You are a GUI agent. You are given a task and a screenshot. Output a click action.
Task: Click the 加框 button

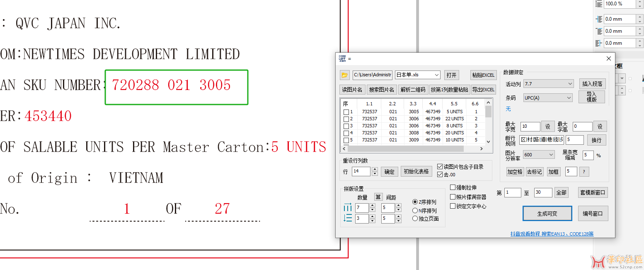pos(554,172)
